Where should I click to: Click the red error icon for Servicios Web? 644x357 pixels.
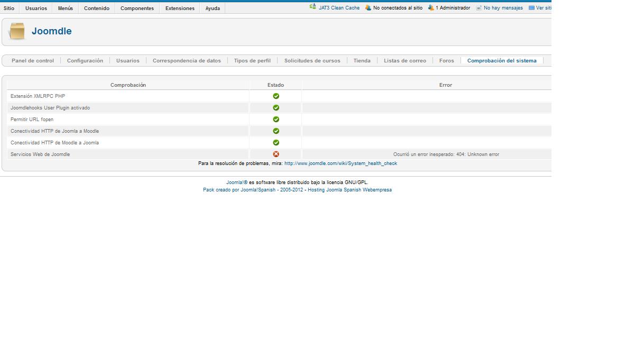coord(276,154)
